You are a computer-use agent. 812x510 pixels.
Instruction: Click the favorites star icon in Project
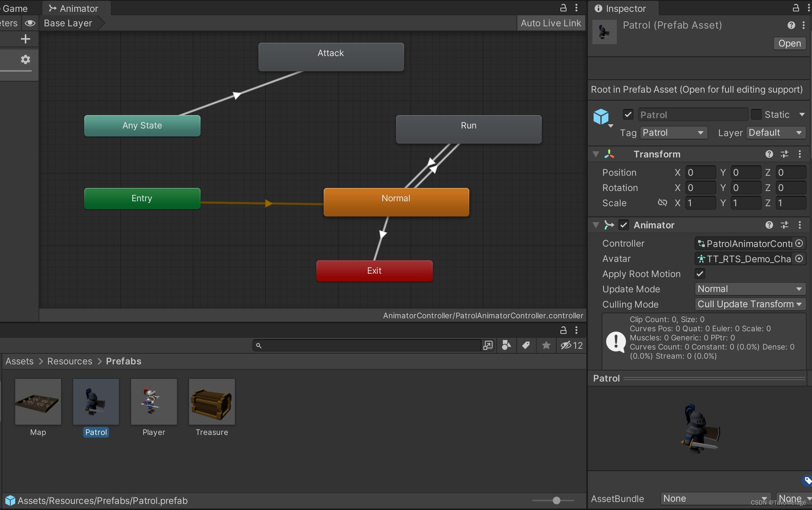click(x=546, y=345)
